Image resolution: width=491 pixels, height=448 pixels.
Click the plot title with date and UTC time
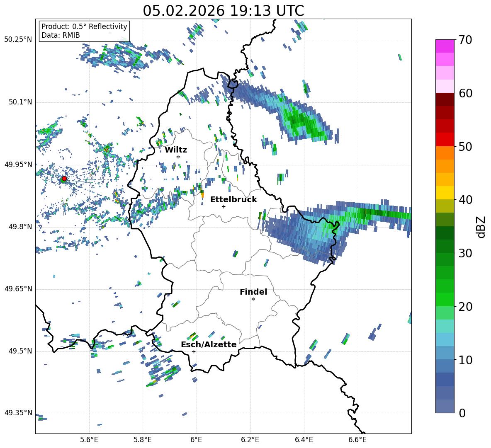[x=223, y=11]
